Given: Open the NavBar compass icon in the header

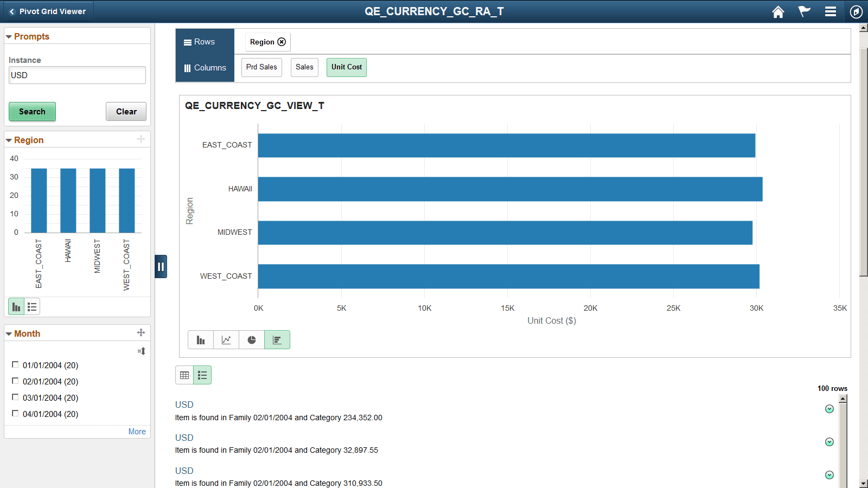Looking at the screenshot, I should tap(857, 11).
